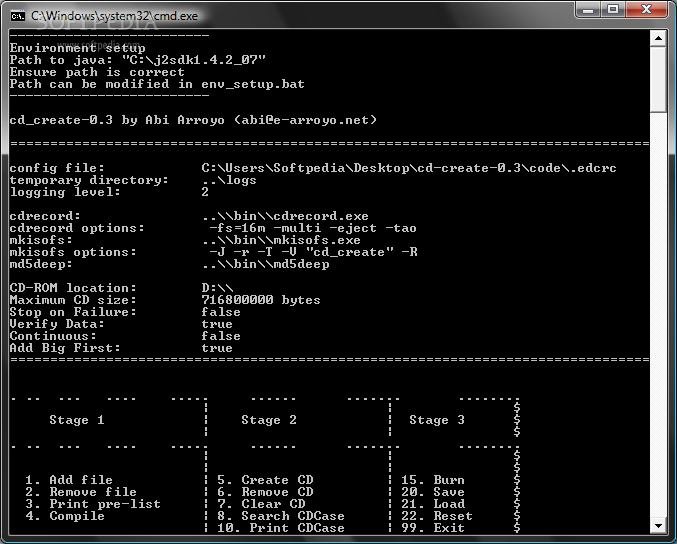The width and height of the screenshot is (677, 544).
Task: Click '4. Compile' menu line
Action: (65, 516)
